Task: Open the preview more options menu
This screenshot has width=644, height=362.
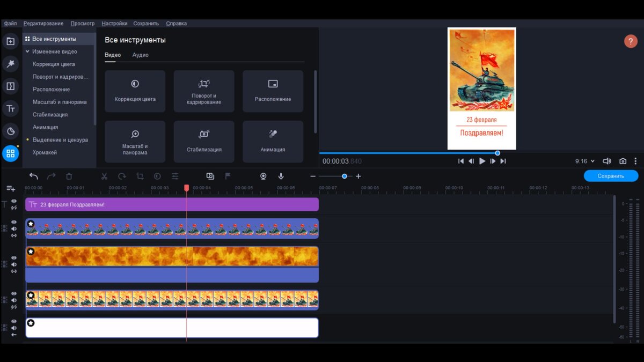Action: [636, 161]
